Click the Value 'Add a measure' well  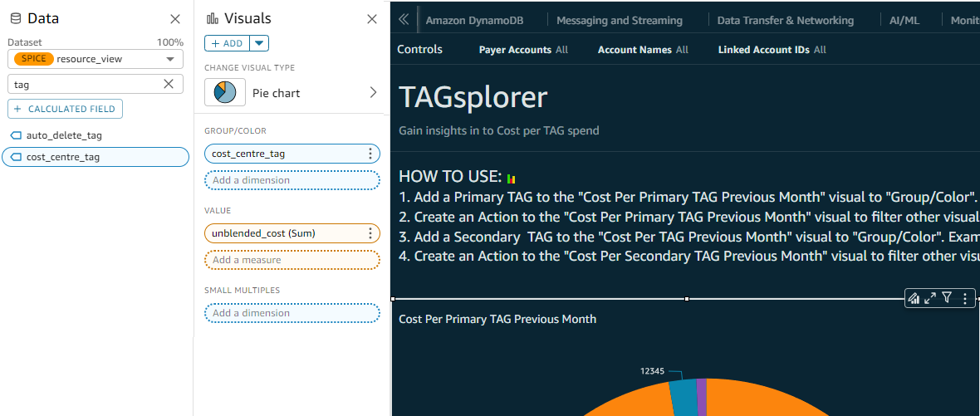pos(292,260)
